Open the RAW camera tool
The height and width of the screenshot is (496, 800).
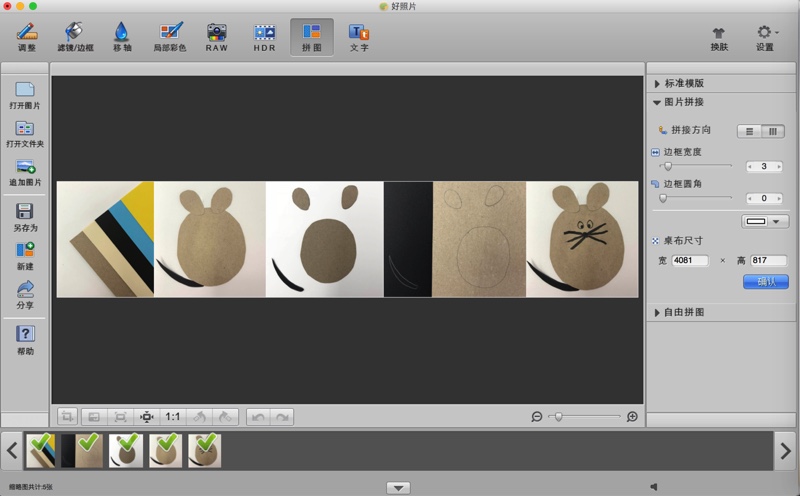(x=216, y=37)
